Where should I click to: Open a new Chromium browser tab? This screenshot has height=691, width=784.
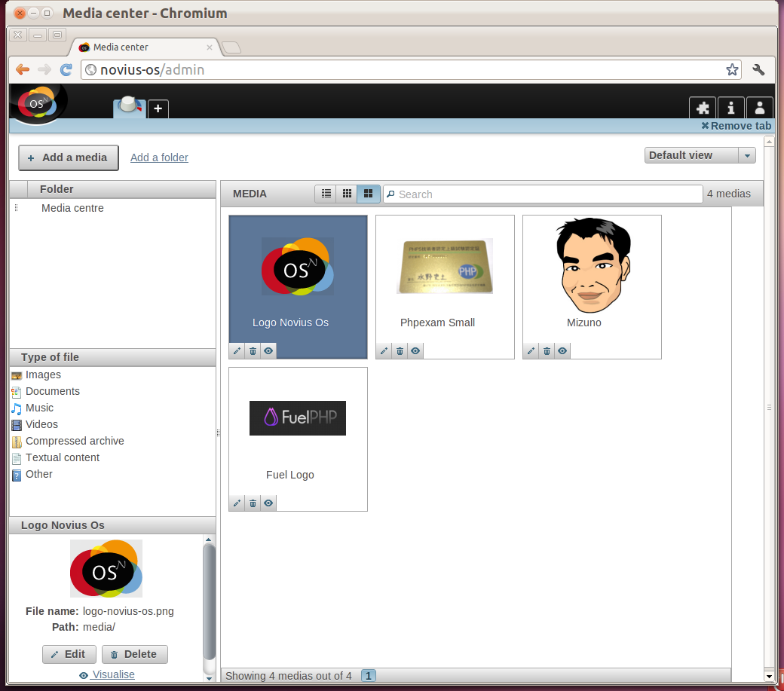tap(231, 47)
